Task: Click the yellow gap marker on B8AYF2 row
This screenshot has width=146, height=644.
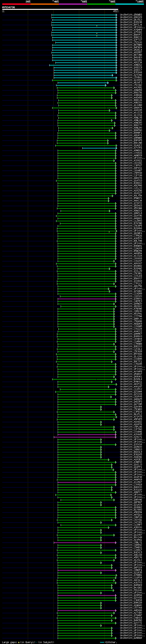Action: pyautogui.click(x=97, y=36)
